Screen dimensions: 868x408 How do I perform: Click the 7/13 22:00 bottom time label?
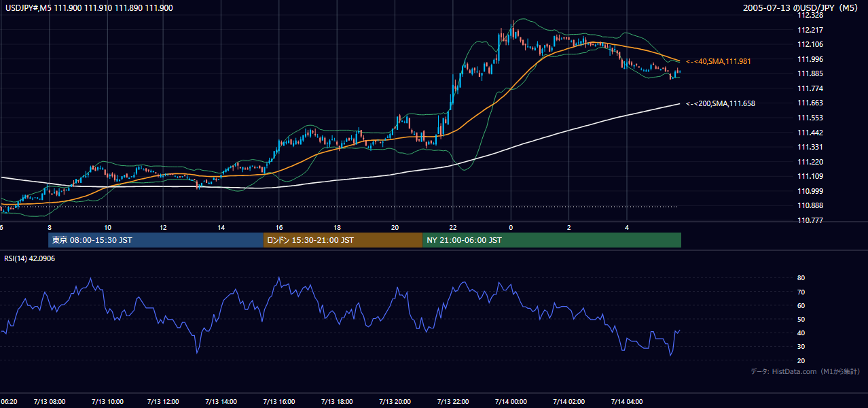coord(453,402)
